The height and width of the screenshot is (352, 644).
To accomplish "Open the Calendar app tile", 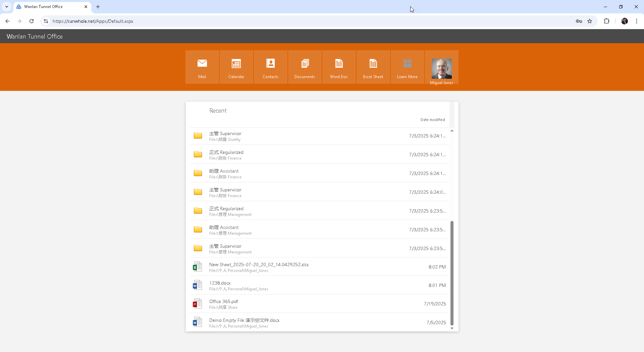I will (x=236, y=67).
